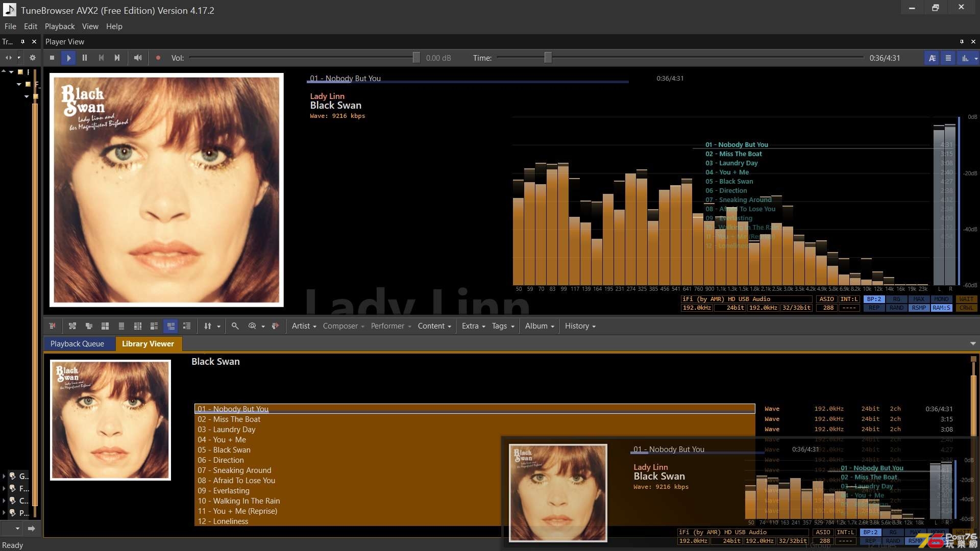Click the spectrum bar chart icon
The height and width of the screenshot is (551, 980).
pos(965,58)
